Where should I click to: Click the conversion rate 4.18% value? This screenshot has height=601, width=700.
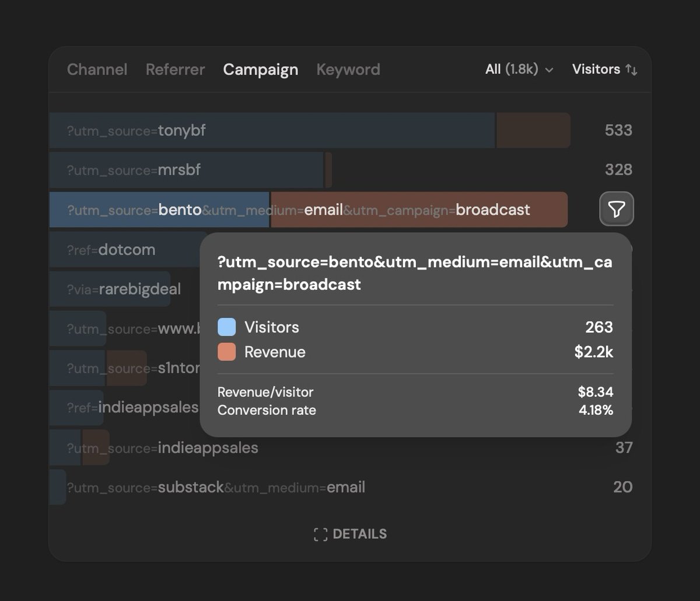coord(596,410)
